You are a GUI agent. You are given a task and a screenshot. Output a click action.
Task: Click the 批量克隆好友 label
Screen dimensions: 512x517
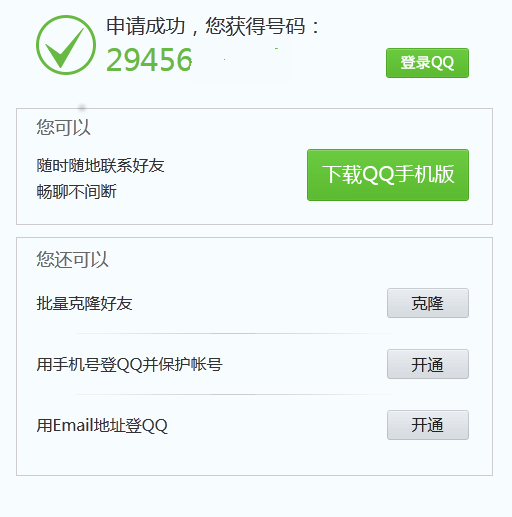[84, 303]
